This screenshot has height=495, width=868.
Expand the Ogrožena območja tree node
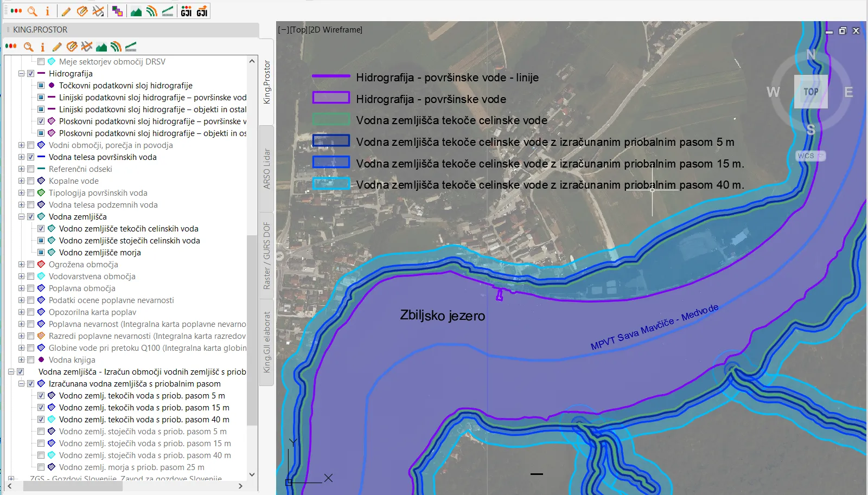click(x=21, y=265)
